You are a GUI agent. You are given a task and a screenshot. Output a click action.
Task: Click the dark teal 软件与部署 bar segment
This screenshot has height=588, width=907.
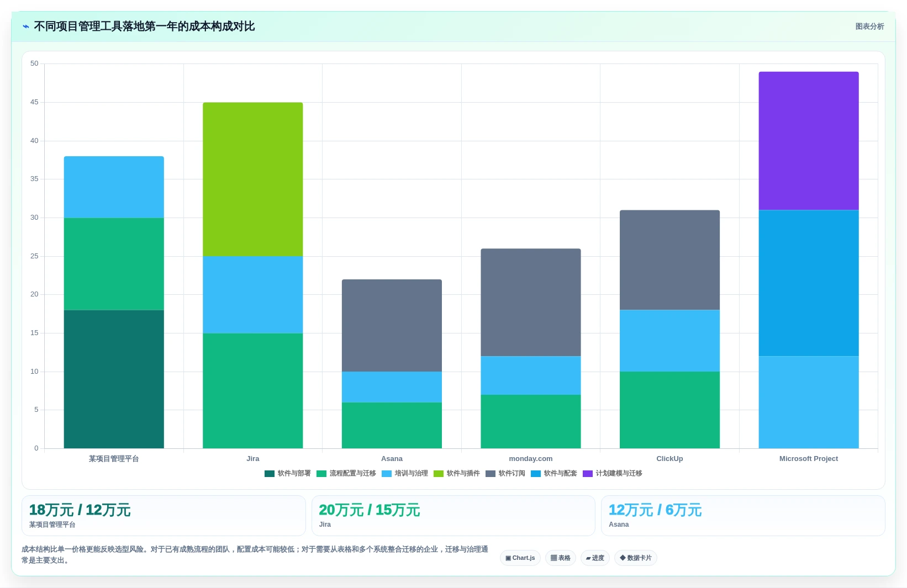click(x=114, y=379)
